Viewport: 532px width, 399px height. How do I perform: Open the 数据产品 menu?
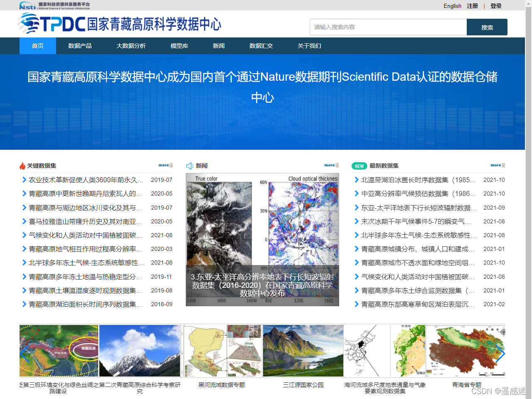(x=80, y=46)
